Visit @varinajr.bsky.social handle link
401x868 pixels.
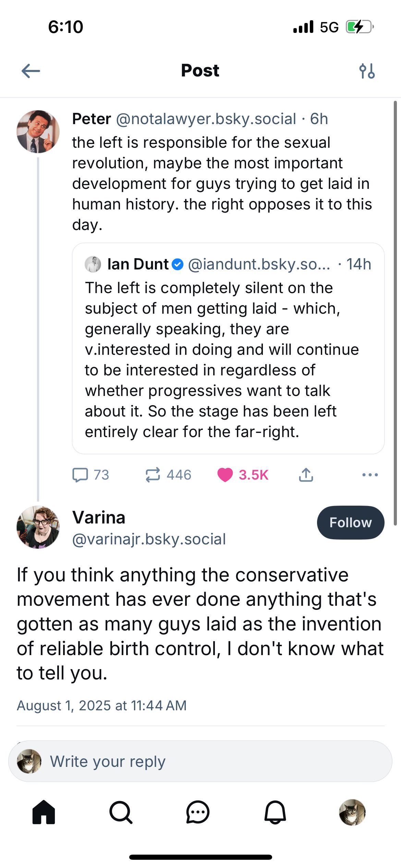(x=149, y=539)
